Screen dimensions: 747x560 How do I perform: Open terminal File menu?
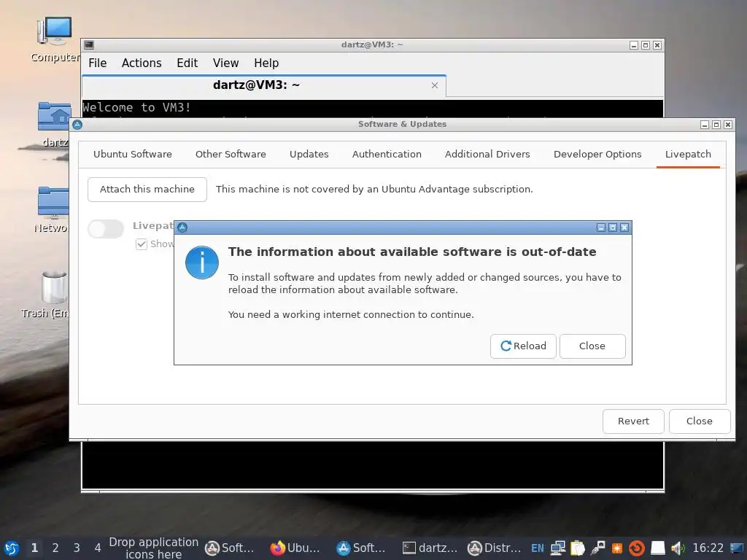[97, 63]
